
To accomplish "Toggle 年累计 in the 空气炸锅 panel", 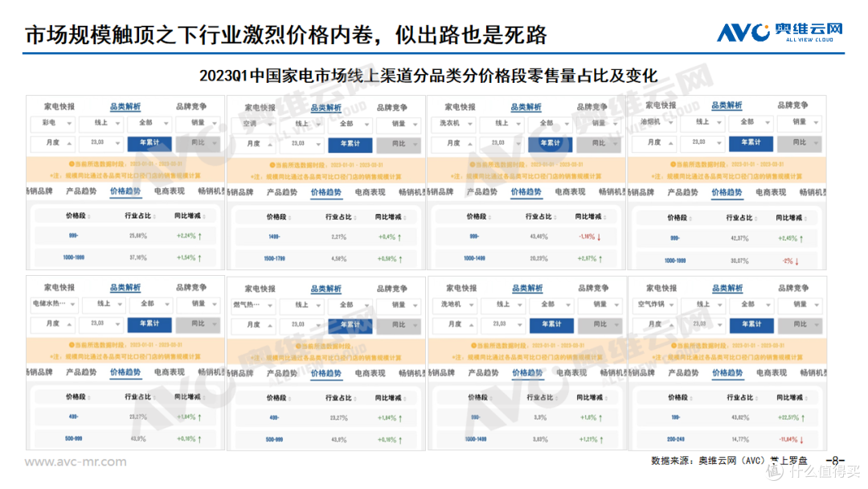I will click(x=751, y=324).
